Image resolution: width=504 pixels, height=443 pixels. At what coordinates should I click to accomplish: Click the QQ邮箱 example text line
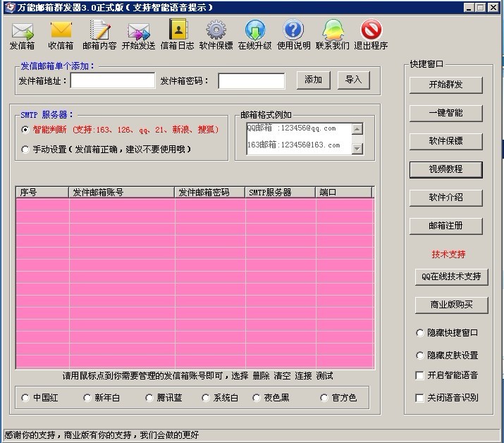pyautogui.click(x=292, y=128)
